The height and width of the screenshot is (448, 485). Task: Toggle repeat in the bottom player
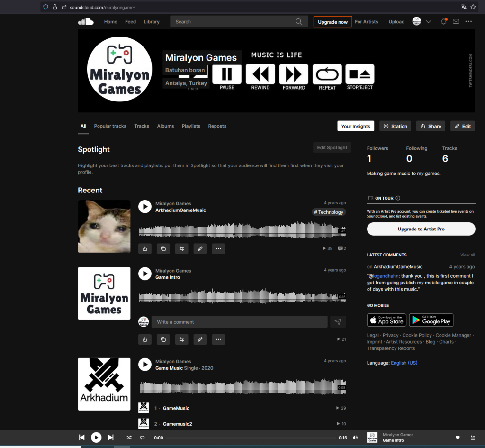click(142, 438)
